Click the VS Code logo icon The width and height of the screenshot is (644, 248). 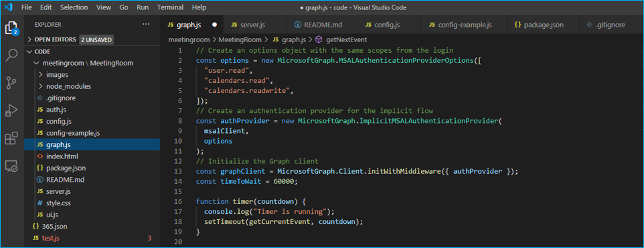[x=9, y=7]
